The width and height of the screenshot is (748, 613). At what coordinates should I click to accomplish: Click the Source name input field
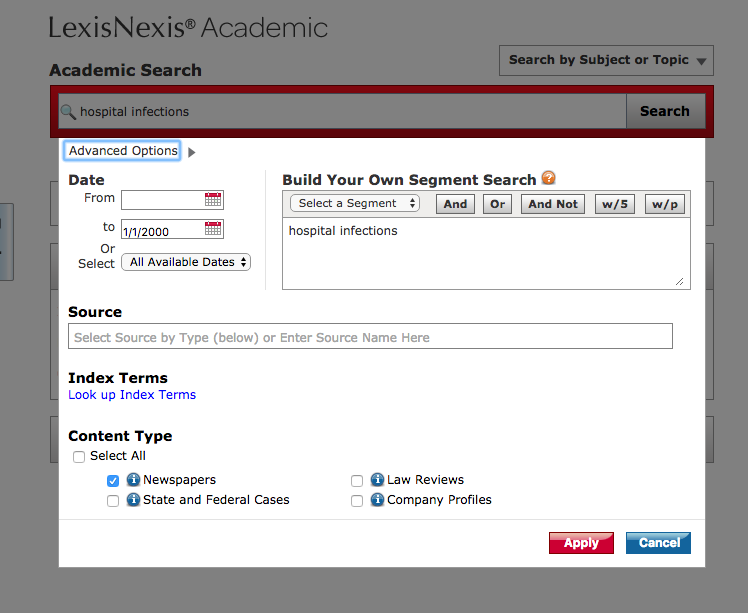coord(370,336)
